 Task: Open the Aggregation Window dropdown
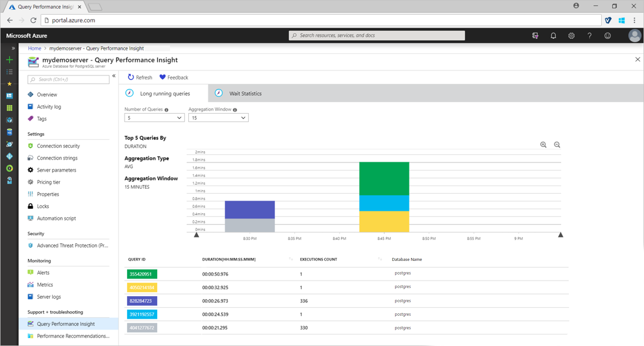point(218,118)
